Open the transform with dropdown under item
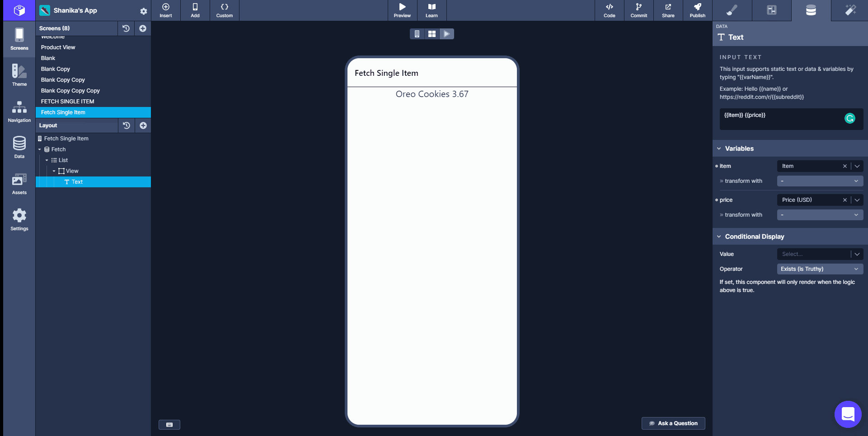Viewport: 868px width, 436px height. click(820, 181)
